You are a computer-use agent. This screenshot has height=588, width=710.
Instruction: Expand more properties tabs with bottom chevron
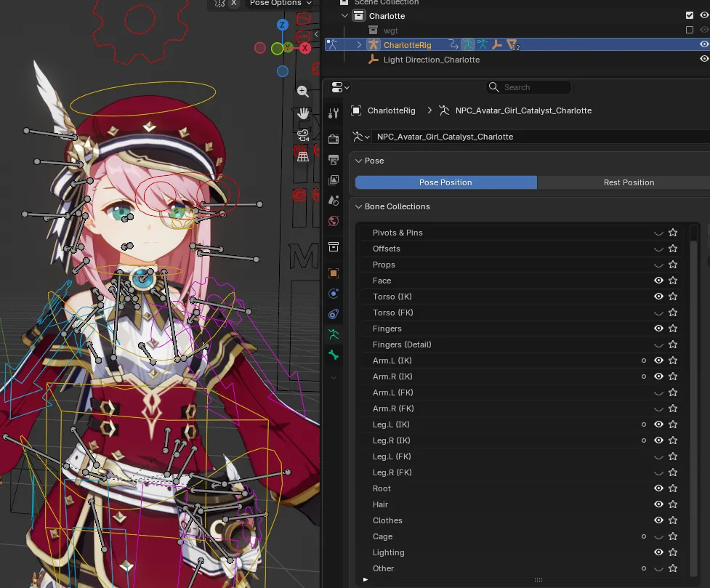tap(334, 377)
